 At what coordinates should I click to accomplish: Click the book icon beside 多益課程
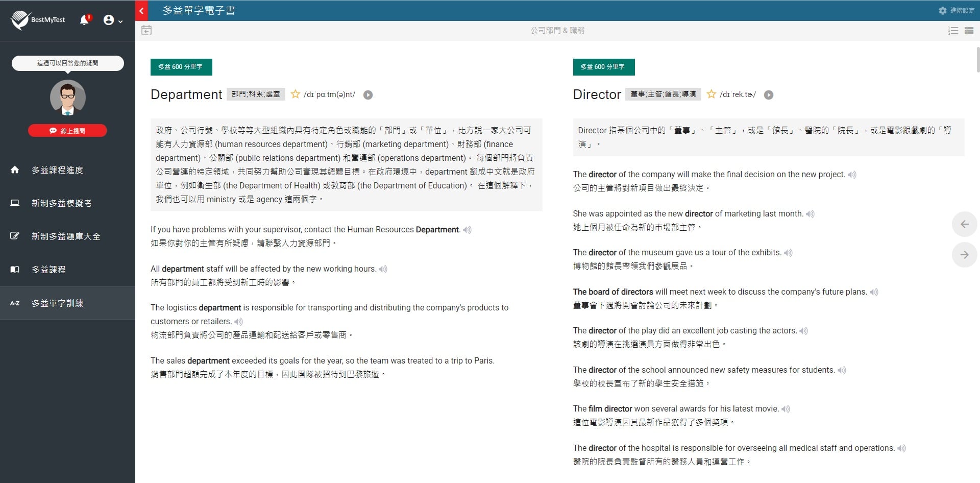[x=15, y=270]
